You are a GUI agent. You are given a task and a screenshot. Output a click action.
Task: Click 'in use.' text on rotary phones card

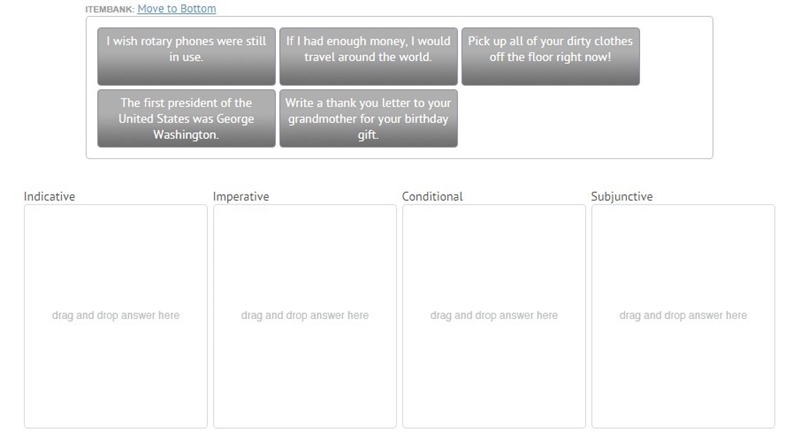pyautogui.click(x=186, y=57)
